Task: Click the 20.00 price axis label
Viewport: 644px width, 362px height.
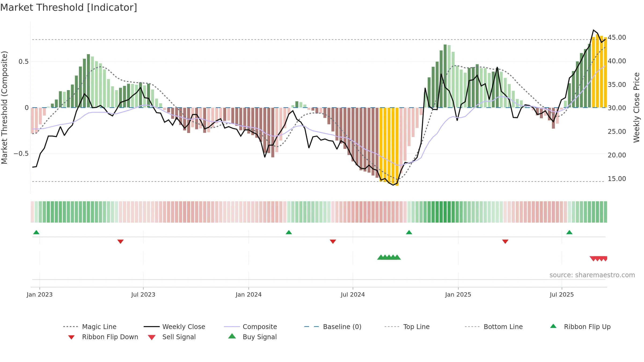Action: (x=617, y=155)
